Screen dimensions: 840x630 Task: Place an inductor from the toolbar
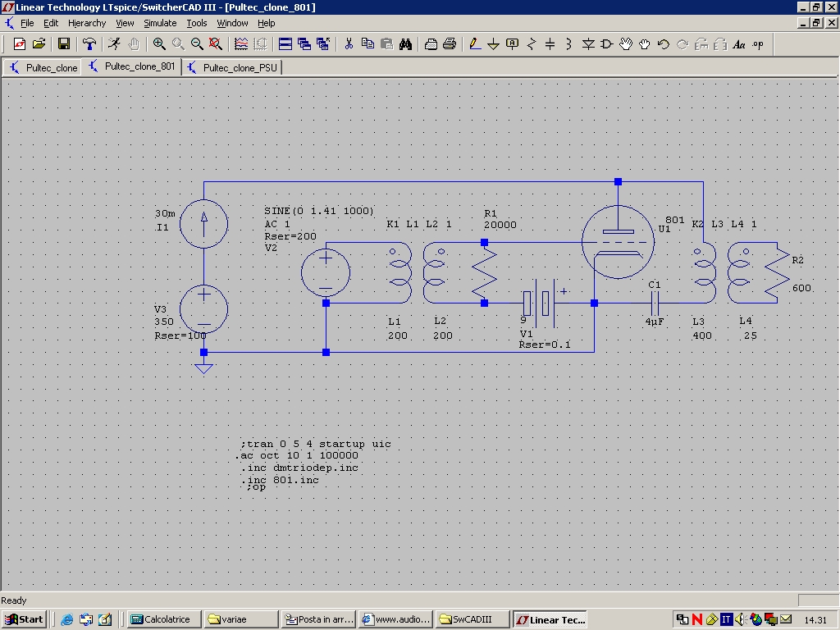569,44
